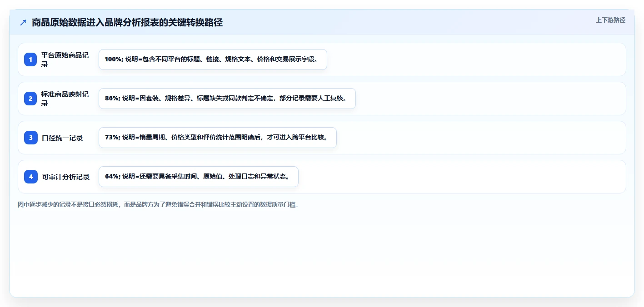The width and height of the screenshot is (644, 307).
Task: Click the 上下游路径 label in the header
Action: coord(610,20)
